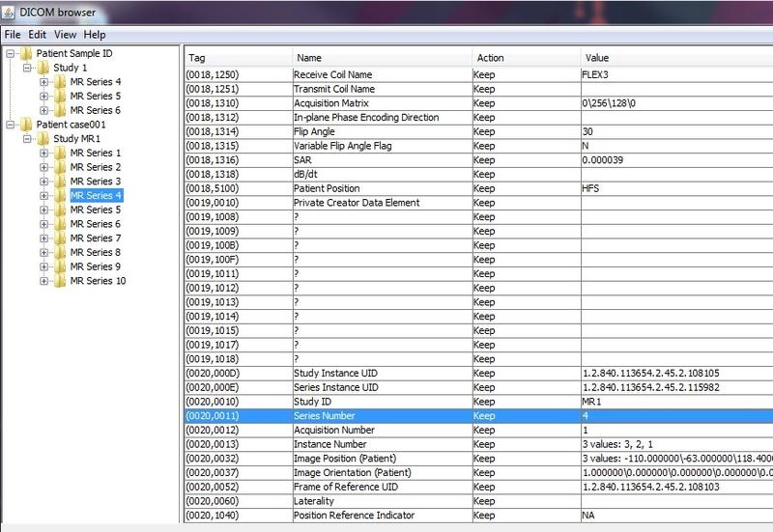The width and height of the screenshot is (773, 532).
Task: Click the Java app icon in title bar
Action: coord(9,12)
